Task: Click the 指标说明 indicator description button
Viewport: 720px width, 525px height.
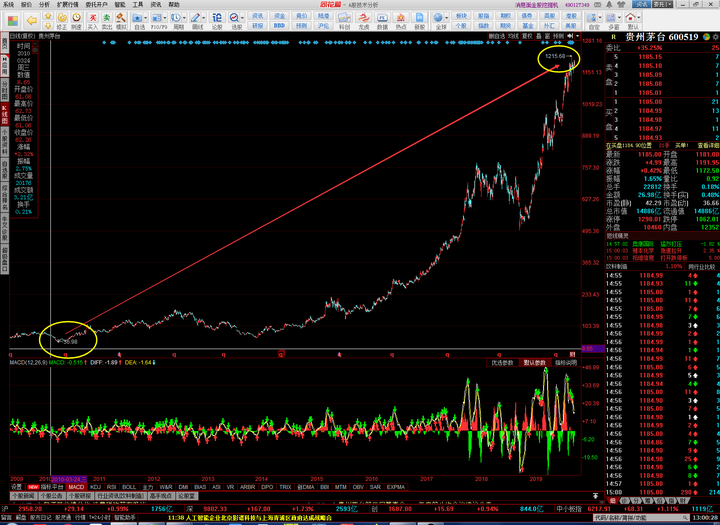Action: click(x=566, y=363)
